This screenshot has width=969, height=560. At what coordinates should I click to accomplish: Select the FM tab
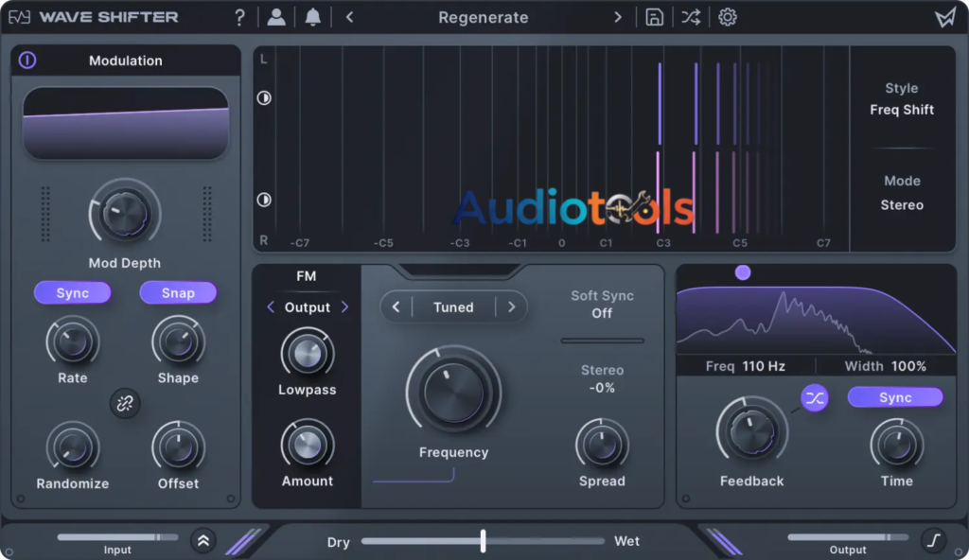tap(306, 276)
